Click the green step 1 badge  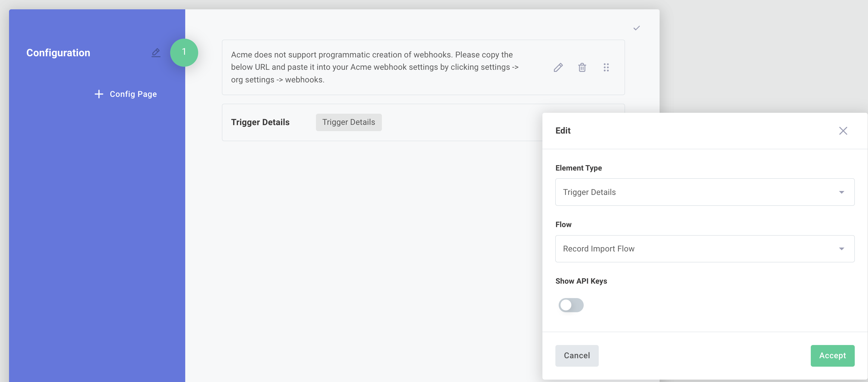[x=184, y=52]
